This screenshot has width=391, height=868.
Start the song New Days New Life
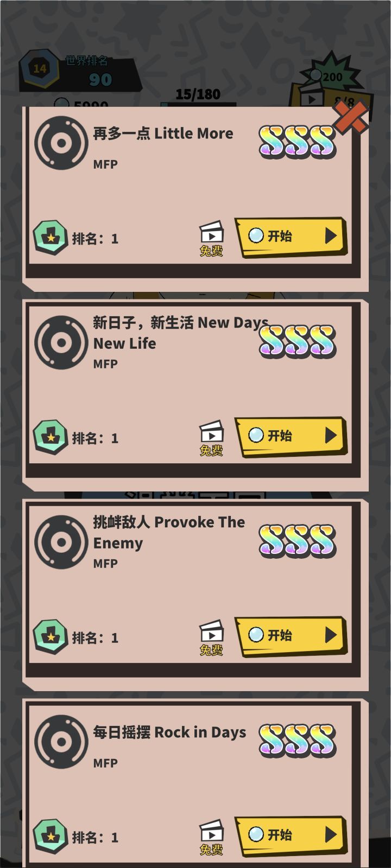(x=291, y=436)
